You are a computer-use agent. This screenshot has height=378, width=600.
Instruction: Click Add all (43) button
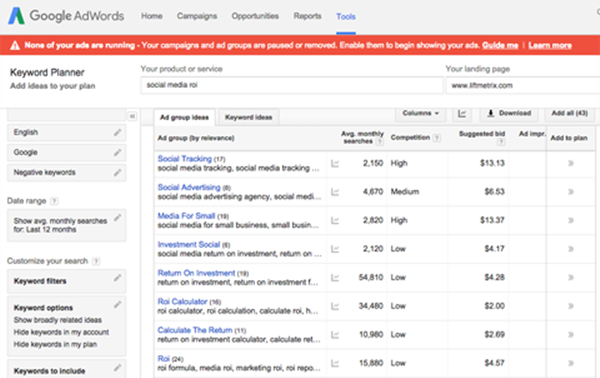(x=569, y=113)
